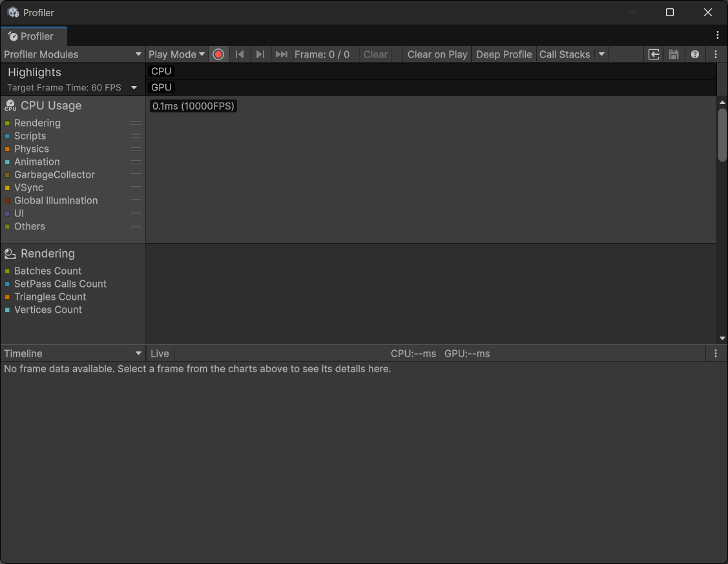Viewport: 728px width, 564px height.
Task: Toggle the Rendering color swatch in CPU Usage
Action: tap(7, 123)
